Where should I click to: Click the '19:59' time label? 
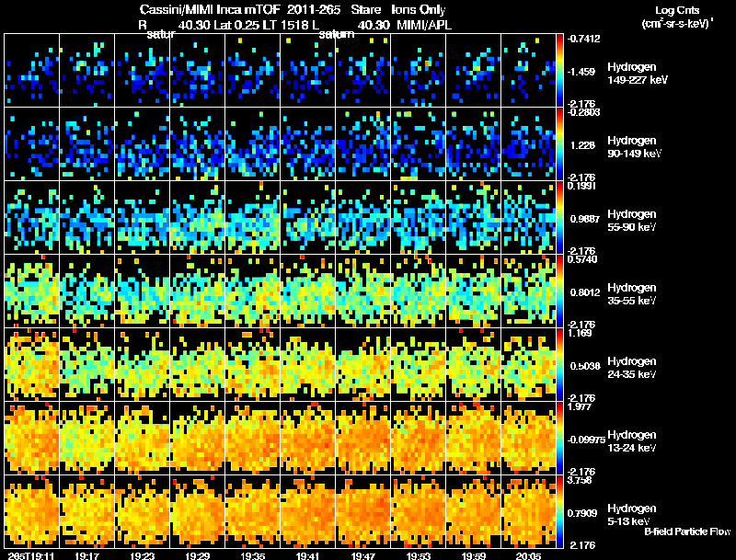coord(474,555)
